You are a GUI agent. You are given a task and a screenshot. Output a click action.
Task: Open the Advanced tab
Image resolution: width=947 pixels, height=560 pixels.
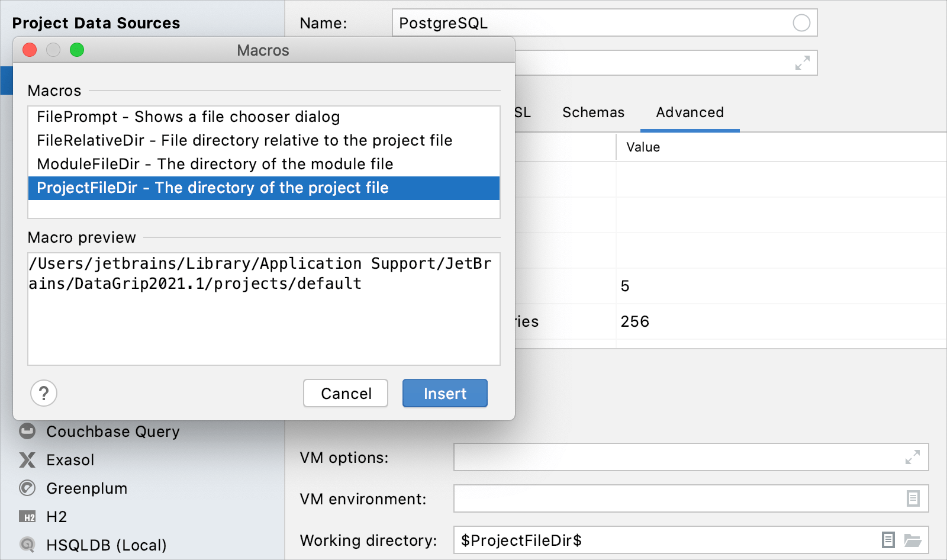tap(689, 112)
